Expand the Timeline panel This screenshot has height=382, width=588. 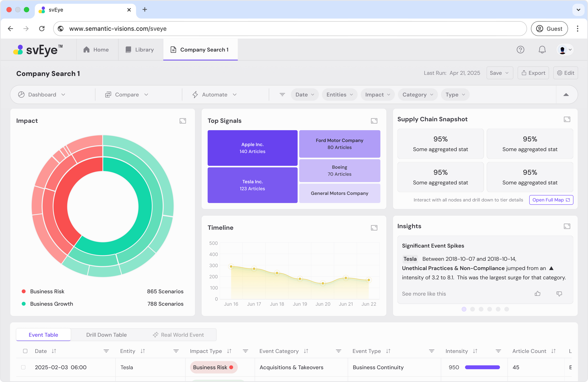coord(374,228)
